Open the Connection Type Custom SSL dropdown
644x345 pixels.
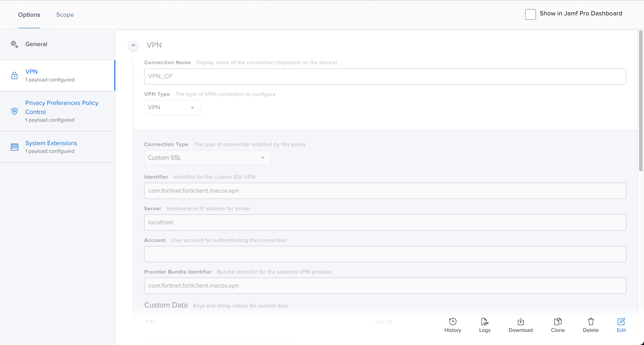click(207, 158)
